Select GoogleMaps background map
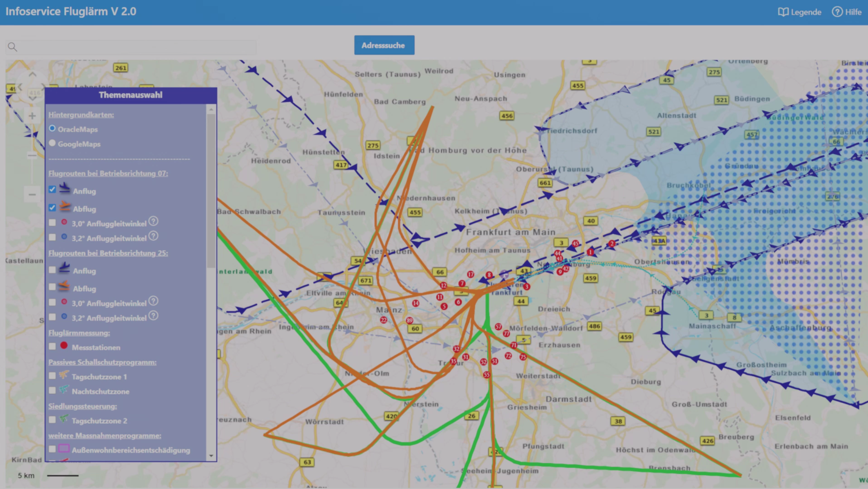The image size is (868, 489). 52,143
